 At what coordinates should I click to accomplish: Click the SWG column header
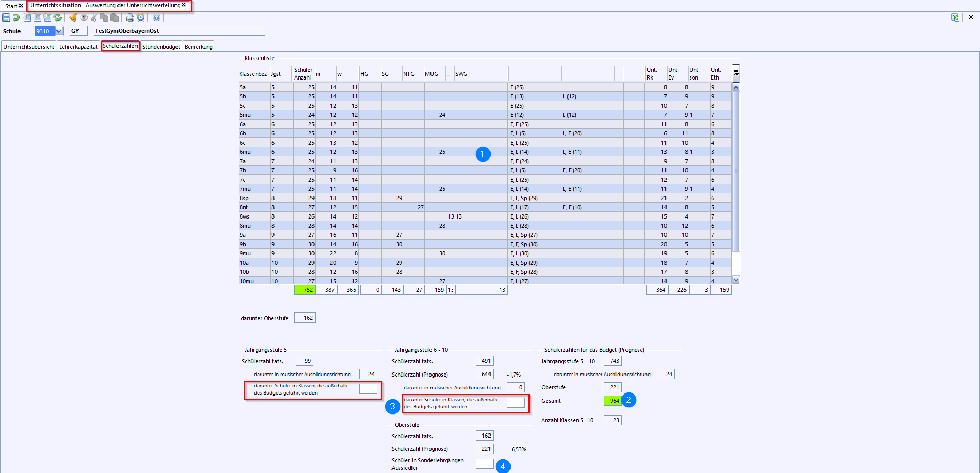pos(481,73)
